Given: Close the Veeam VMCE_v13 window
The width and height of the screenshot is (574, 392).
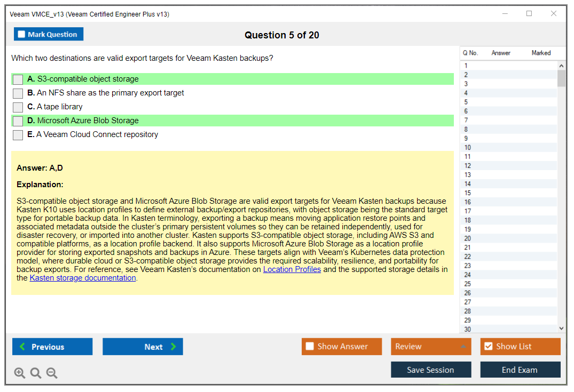Looking at the screenshot, I should tap(554, 13).
